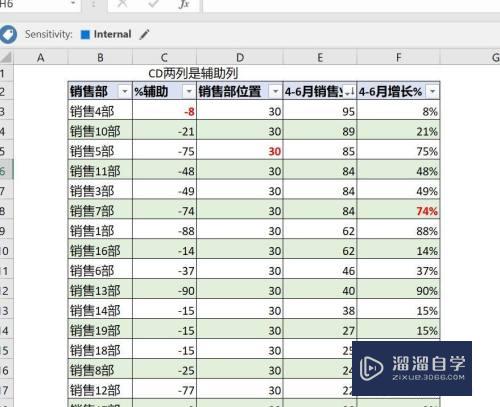Click the 21% growth cell
This screenshot has height=407, width=500.
click(398, 131)
